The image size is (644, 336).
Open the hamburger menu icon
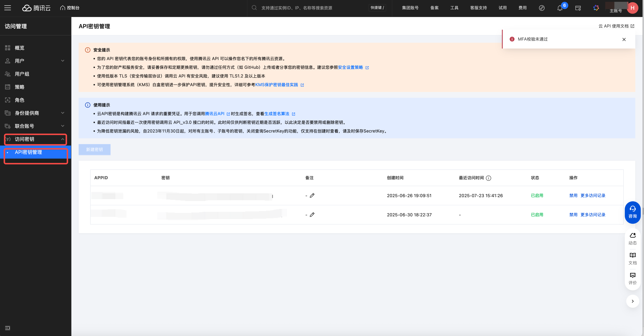coord(8,8)
